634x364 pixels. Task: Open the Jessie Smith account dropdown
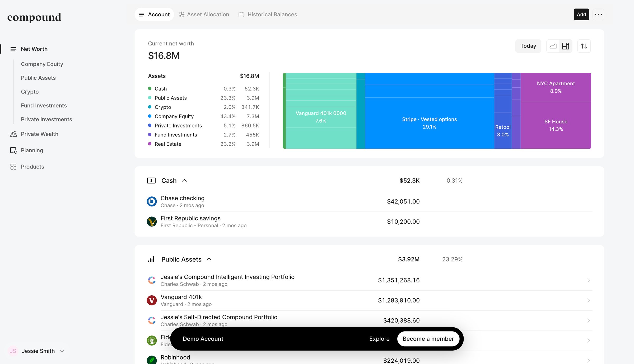[x=62, y=351]
